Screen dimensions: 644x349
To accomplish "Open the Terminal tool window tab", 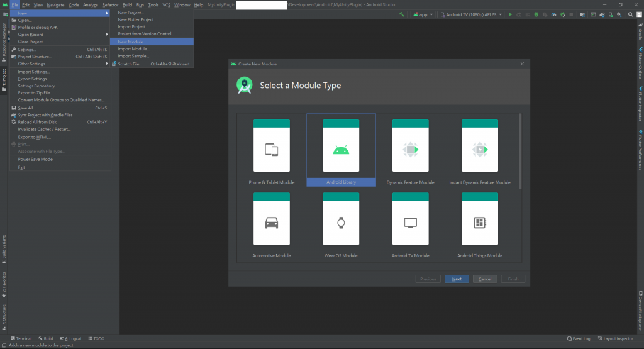I will (21, 339).
